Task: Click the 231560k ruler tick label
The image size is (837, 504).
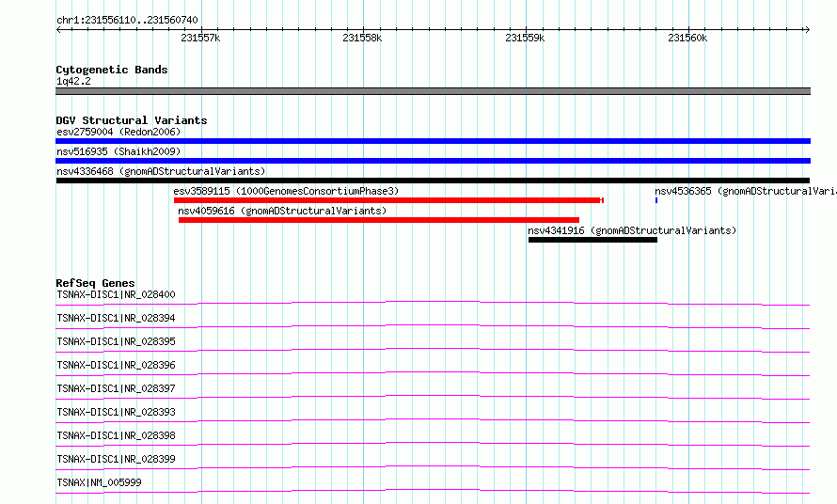Action: pos(687,38)
